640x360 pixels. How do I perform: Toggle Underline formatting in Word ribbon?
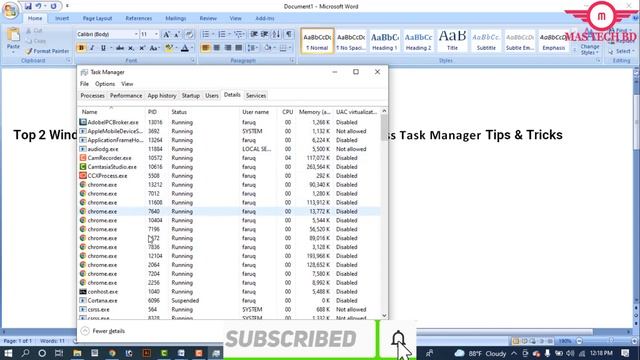(x=103, y=48)
